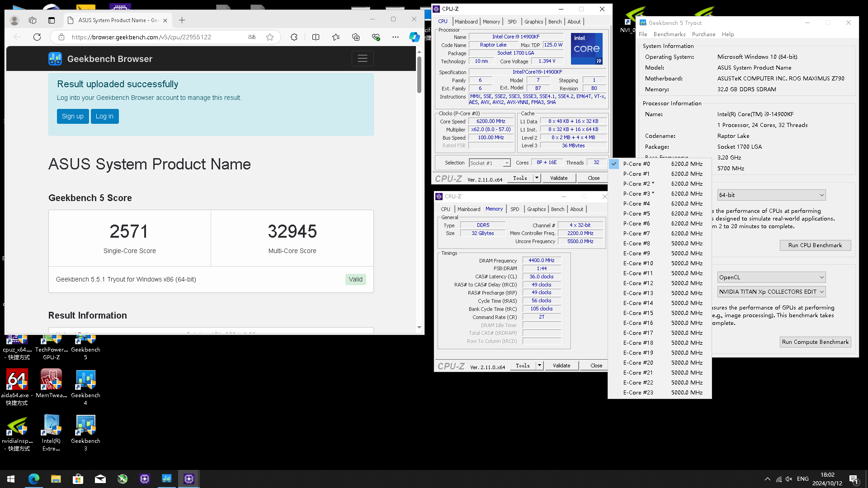868x488 pixels.
Task: Expand the Socket #1 selection dropdown
Action: [x=507, y=163]
